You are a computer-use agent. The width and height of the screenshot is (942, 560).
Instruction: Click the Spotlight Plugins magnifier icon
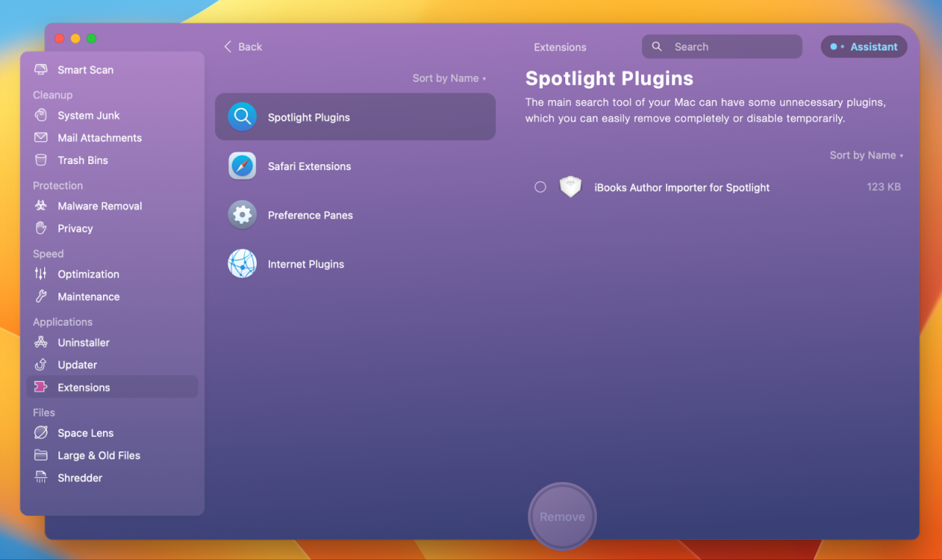tap(242, 116)
